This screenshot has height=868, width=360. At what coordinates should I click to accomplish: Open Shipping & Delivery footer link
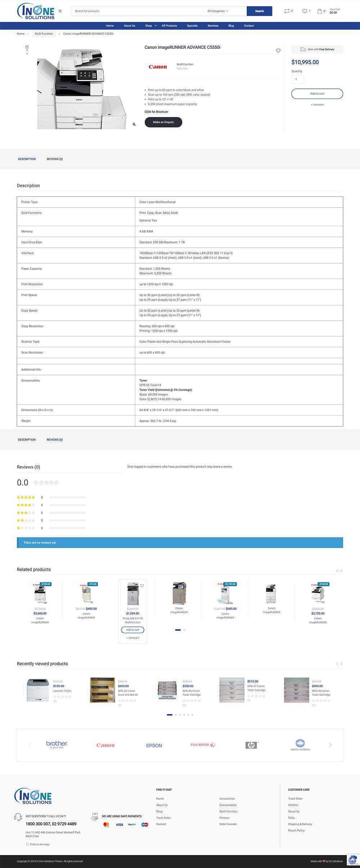coord(300,824)
